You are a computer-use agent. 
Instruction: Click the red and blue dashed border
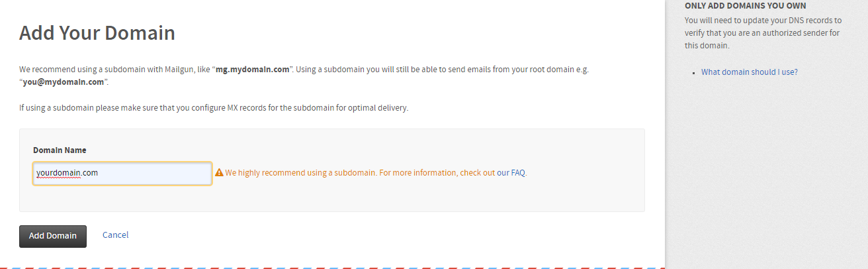coord(331,268)
